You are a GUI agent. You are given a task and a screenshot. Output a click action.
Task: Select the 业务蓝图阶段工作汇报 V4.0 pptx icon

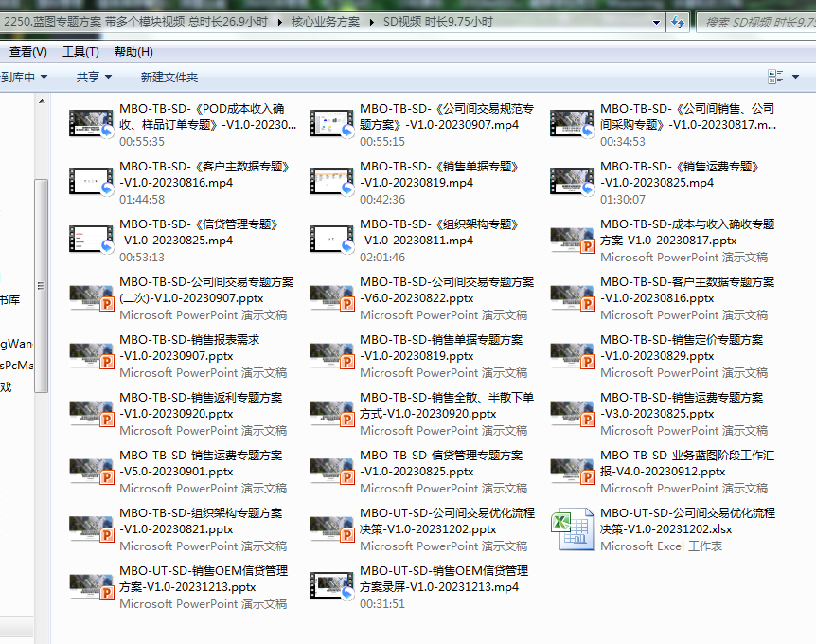pyautogui.click(x=573, y=471)
